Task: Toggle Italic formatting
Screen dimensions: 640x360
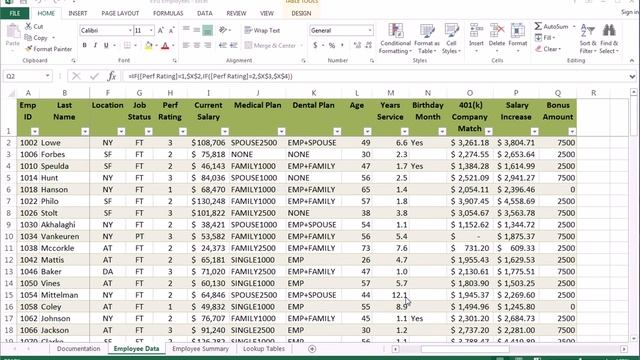Action: 95,45
